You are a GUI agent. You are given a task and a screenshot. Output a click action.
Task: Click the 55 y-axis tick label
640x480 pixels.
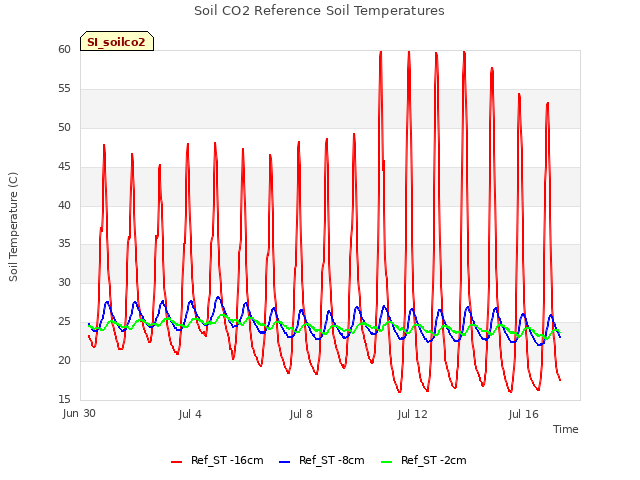pyautogui.click(x=64, y=89)
